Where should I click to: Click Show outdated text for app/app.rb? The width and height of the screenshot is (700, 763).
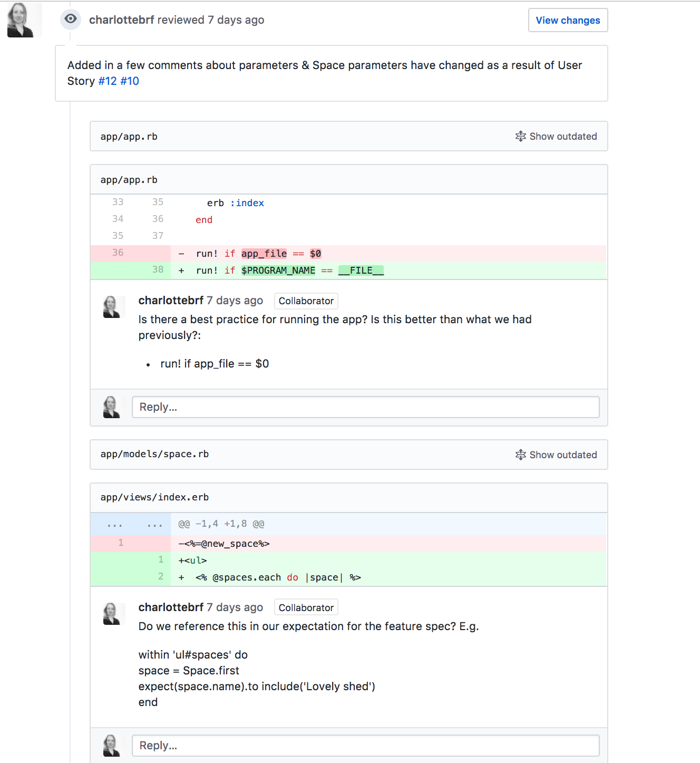point(563,137)
